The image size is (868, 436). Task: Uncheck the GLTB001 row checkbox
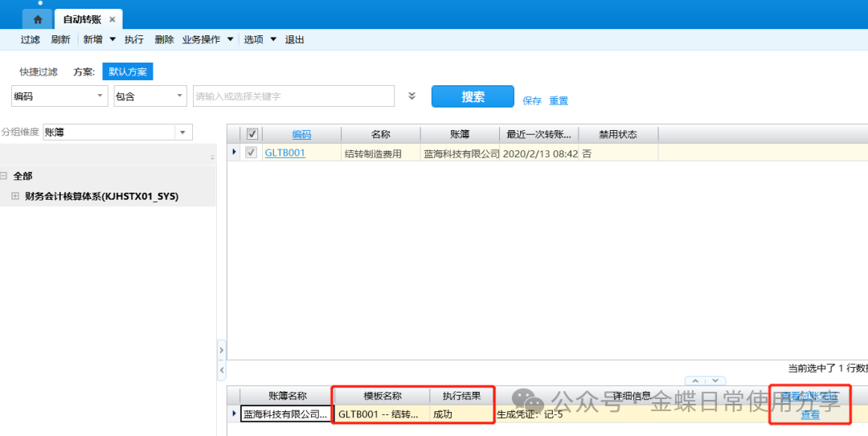pos(252,153)
